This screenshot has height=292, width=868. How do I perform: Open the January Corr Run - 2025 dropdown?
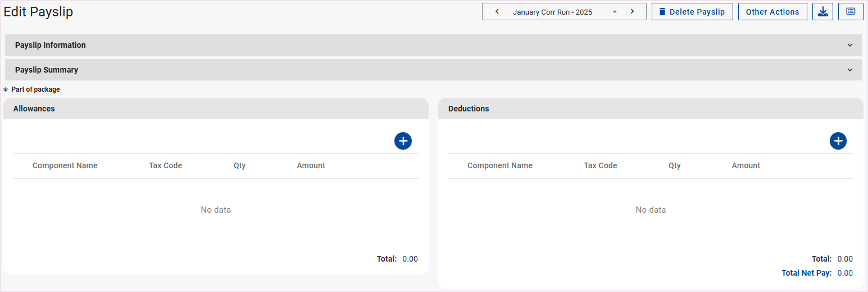(564, 12)
